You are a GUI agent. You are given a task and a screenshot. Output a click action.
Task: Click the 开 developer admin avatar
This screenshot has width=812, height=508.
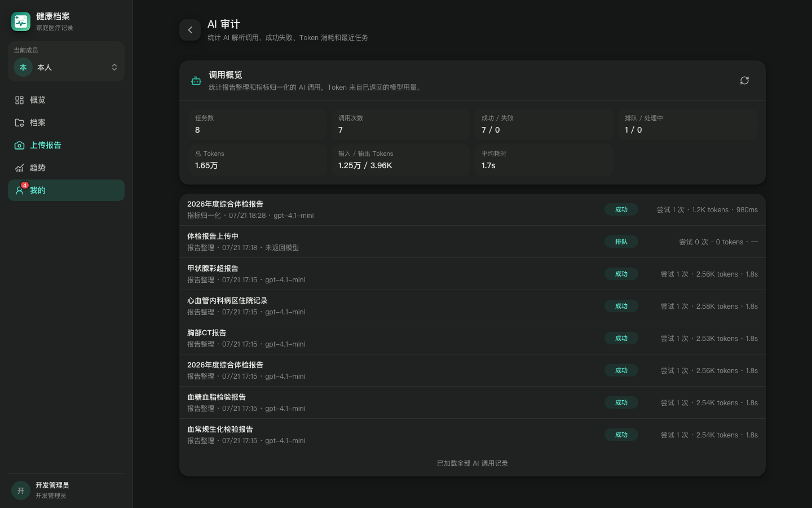(21, 491)
